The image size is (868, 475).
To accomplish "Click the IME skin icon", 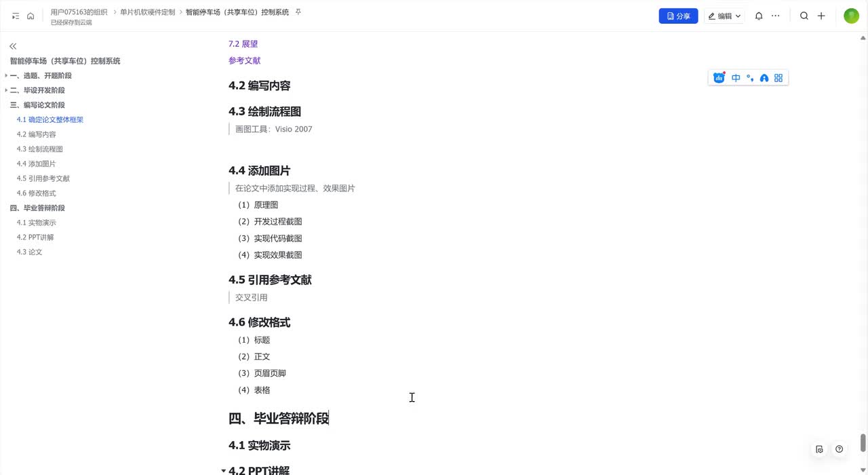I will (x=764, y=78).
